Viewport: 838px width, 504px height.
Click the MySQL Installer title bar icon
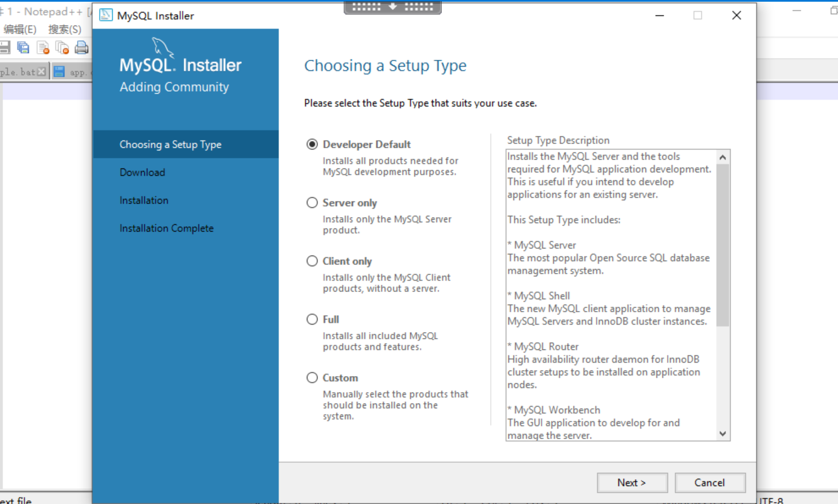coord(106,15)
